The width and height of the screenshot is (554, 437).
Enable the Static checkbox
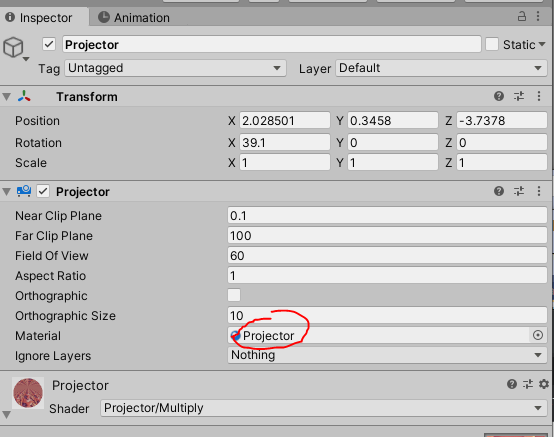click(x=492, y=45)
